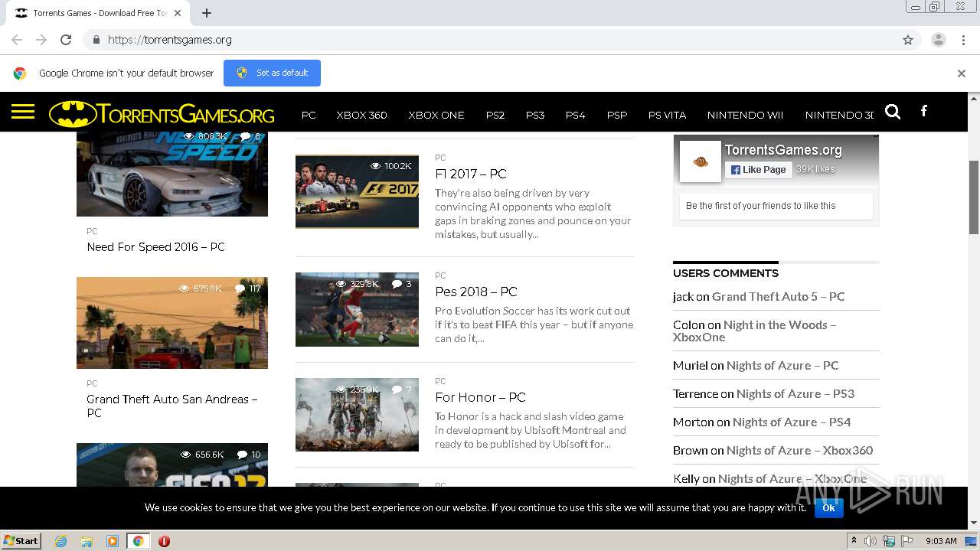The image size is (980, 551).
Task: Open a new tab with plus icon
Action: 207,13
